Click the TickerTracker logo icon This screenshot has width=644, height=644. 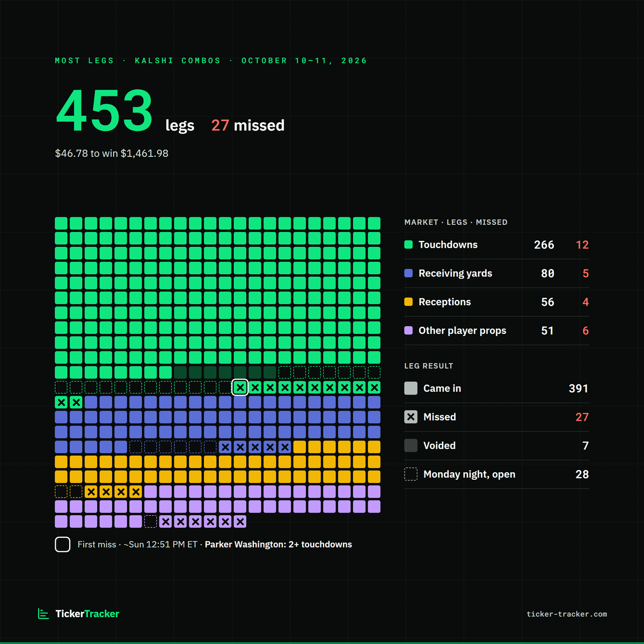click(x=43, y=613)
